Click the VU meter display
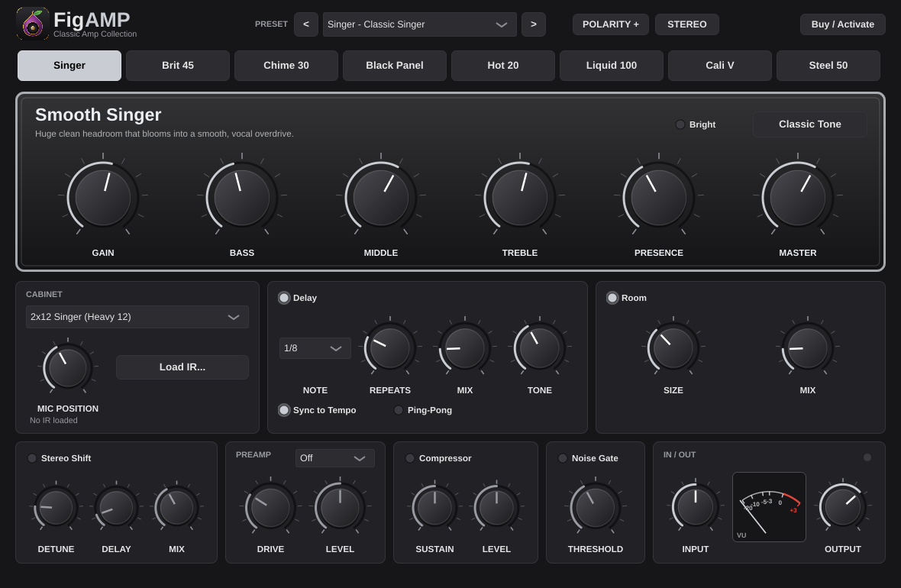This screenshot has width=901, height=588. coord(769,507)
